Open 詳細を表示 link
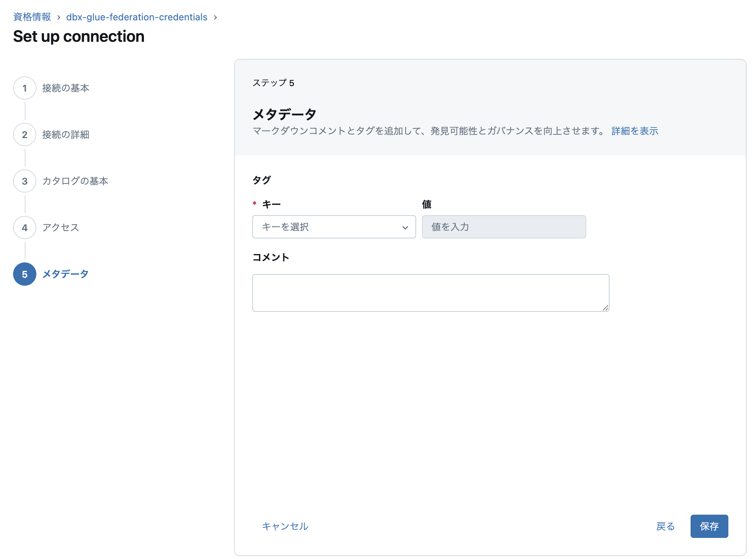The width and height of the screenshot is (756, 559). [x=635, y=131]
